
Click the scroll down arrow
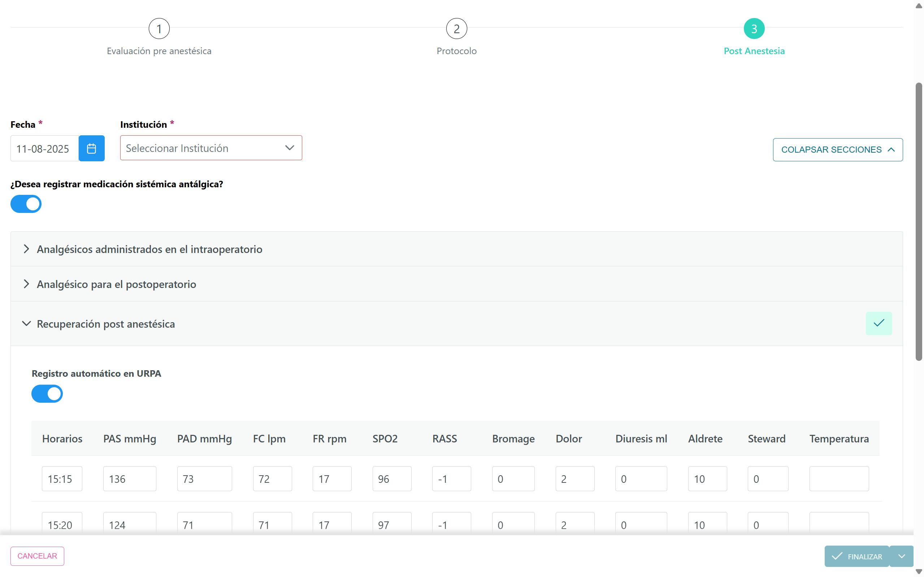pos(919,571)
